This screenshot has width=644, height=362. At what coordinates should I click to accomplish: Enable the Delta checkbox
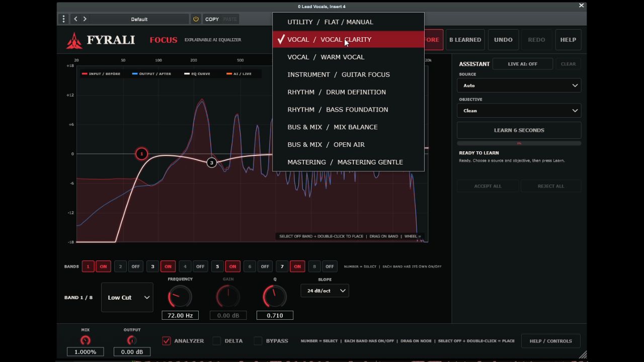[216, 341]
